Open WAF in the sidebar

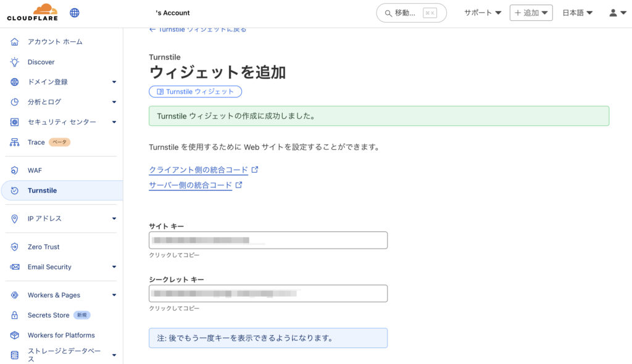(35, 170)
